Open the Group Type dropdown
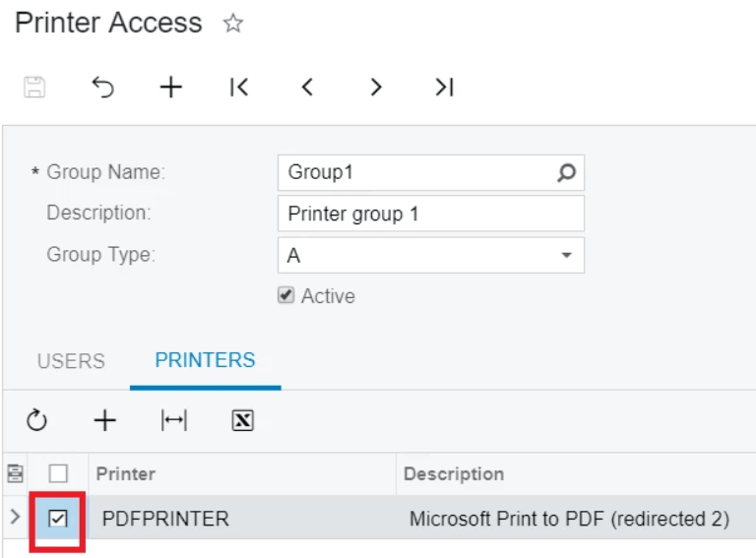This screenshot has height=558, width=756. [x=567, y=255]
